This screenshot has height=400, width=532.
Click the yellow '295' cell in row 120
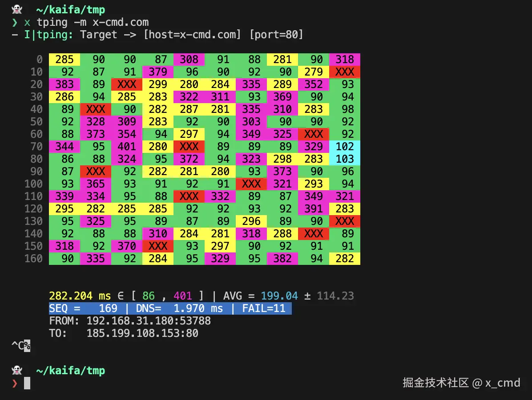64,209
